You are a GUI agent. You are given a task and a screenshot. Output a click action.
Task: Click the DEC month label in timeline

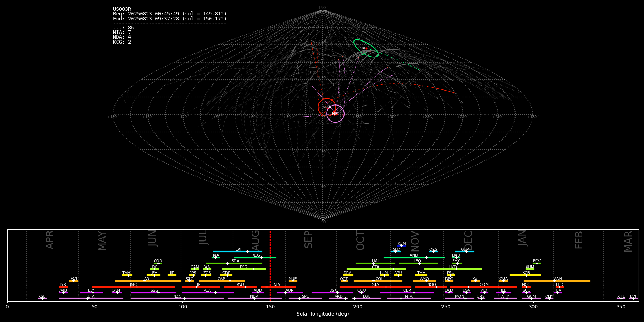468,240
